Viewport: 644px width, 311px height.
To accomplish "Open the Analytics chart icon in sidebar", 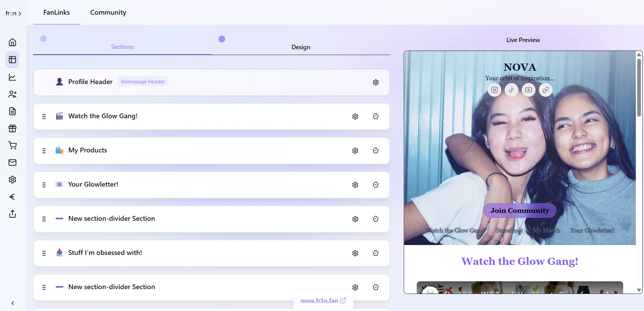I will coord(12,77).
